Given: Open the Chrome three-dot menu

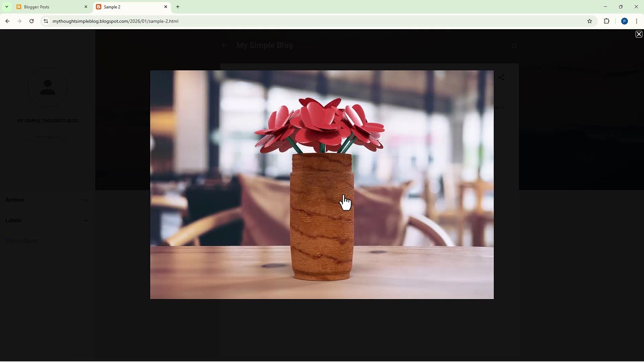Looking at the screenshot, I should [x=636, y=21].
